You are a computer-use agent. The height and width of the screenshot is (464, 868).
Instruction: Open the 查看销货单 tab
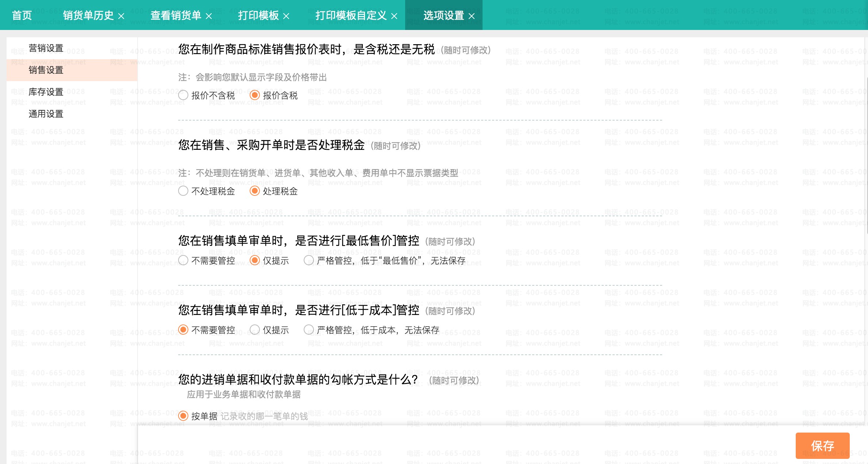[176, 15]
